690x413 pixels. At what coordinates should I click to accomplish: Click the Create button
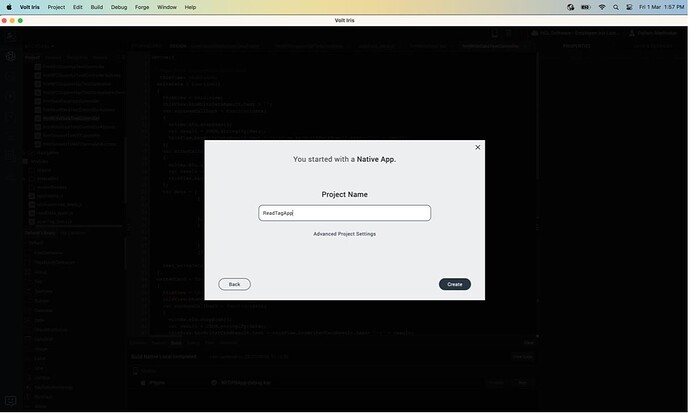tap(455, 285)
